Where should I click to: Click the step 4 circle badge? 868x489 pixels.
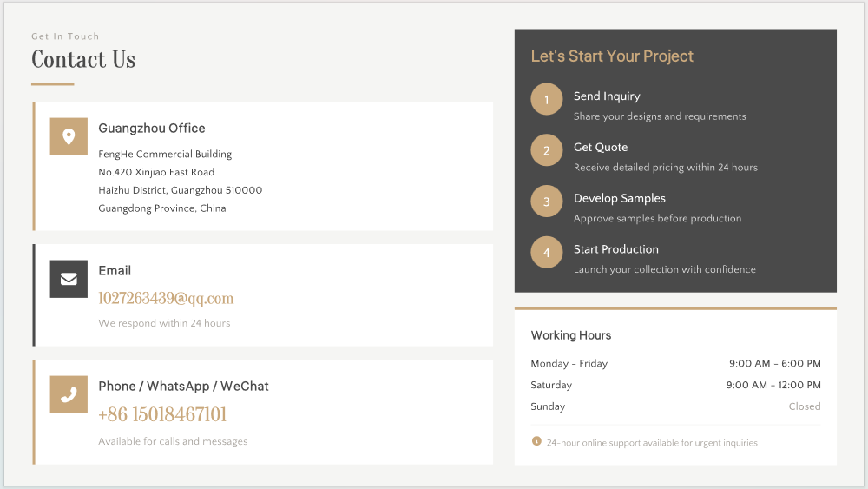[547, 253]
